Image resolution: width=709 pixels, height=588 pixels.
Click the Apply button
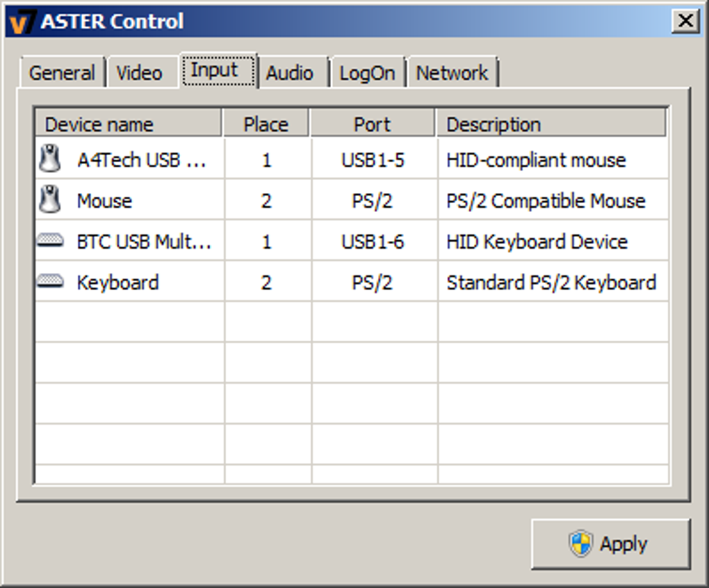coord(611,544)
